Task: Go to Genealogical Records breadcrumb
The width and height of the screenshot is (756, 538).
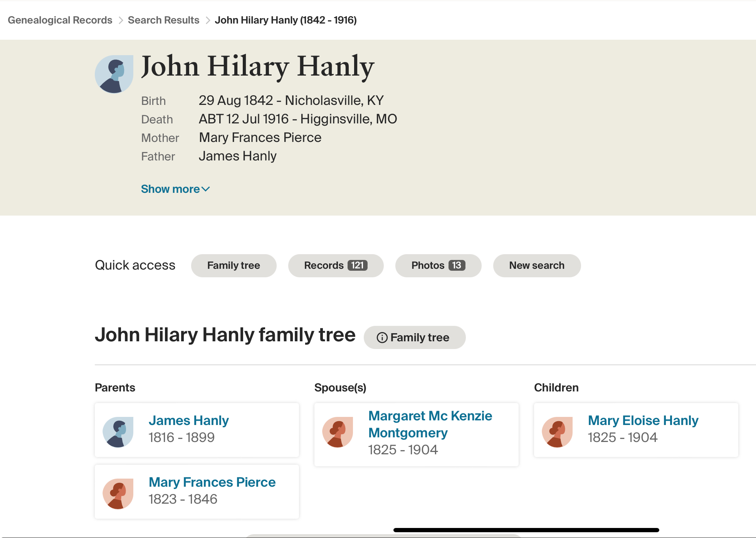Action: click(60, 20)
